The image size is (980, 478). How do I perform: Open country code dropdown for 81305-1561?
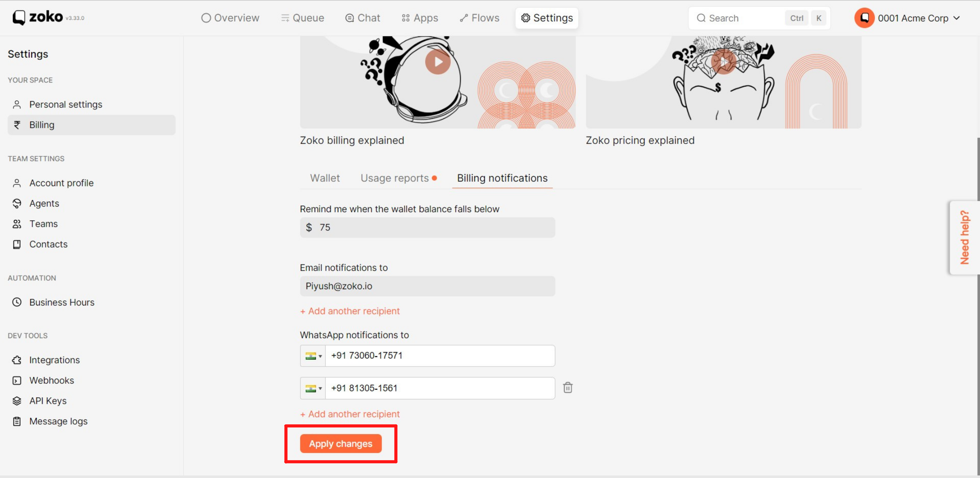click(x=313, y=388)
